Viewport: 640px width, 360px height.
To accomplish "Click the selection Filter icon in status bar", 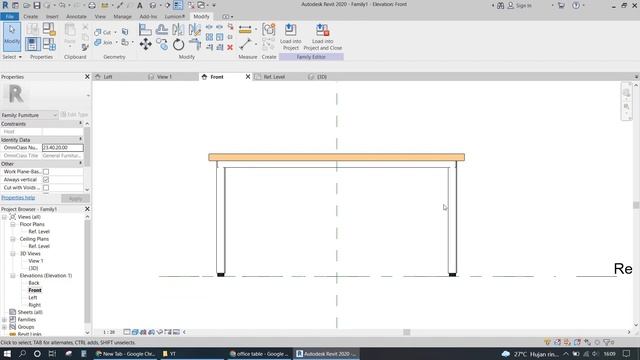I will (607, 342).
